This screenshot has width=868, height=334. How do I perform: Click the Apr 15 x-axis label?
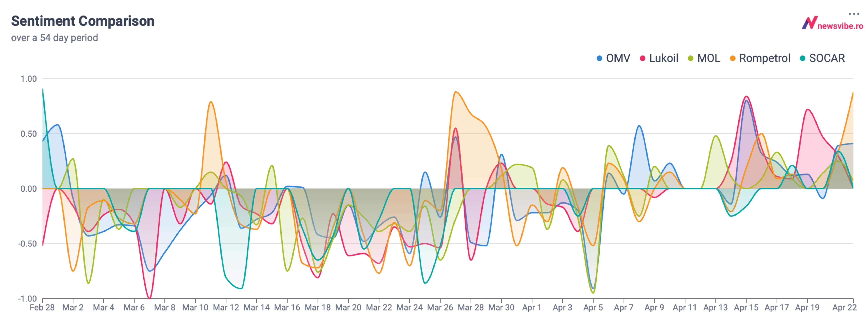tap(746, 308)
